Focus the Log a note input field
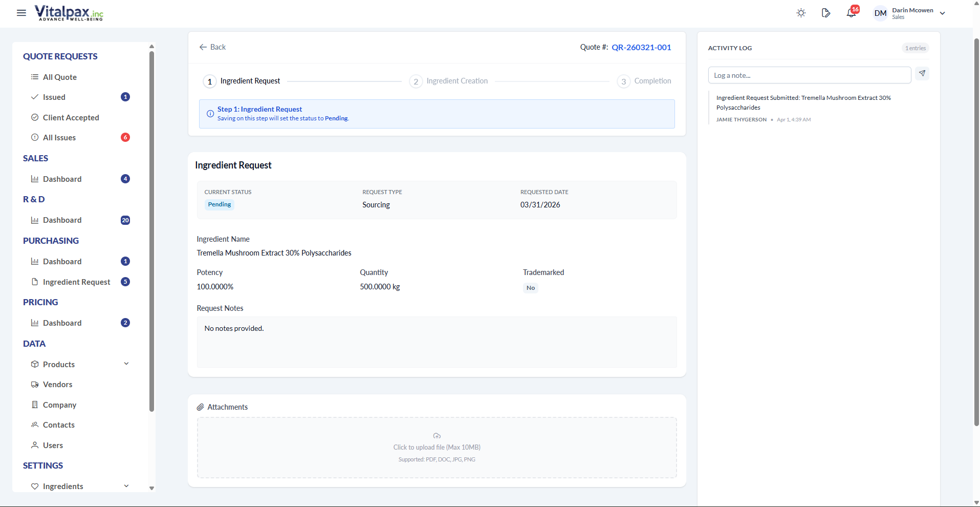This screenshot has width=980, height=507. 810,75
